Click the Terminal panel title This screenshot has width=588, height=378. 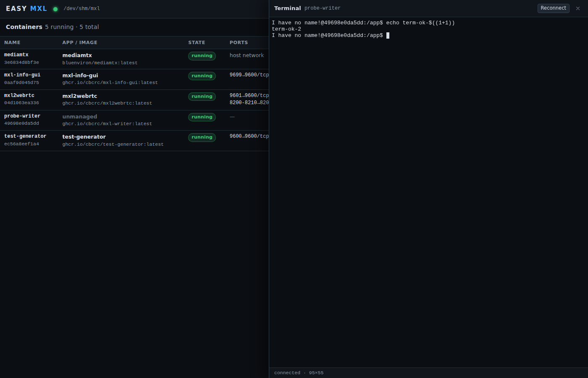[x=287, y=8]
